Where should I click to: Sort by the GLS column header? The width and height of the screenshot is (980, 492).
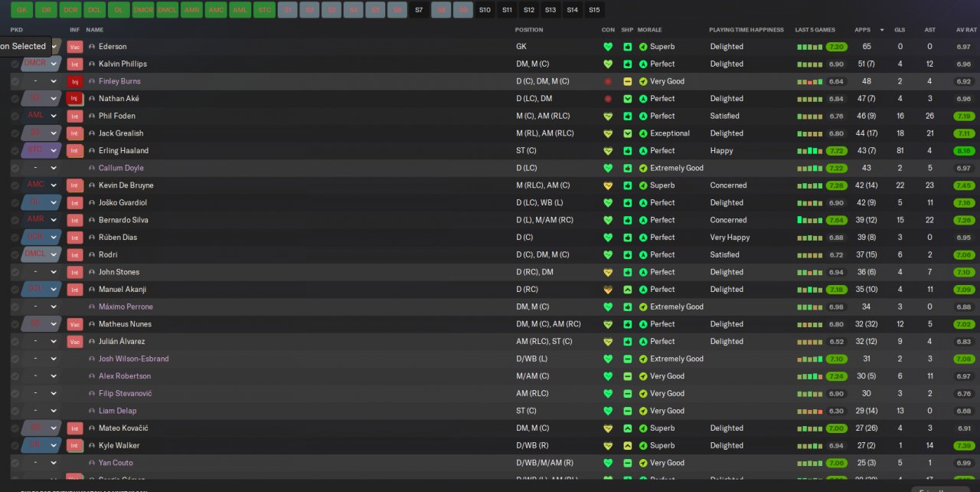[900, 30]
